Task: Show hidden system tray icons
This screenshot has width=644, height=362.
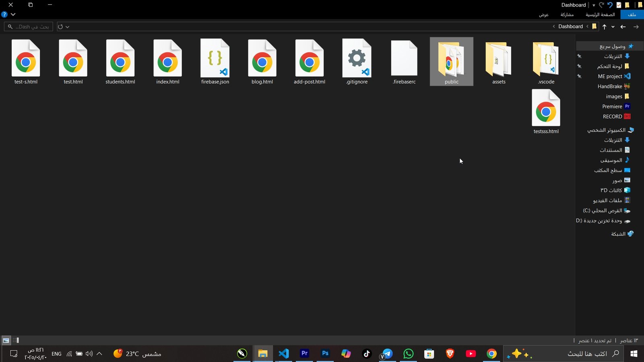Action: click(x=99, y=354)
